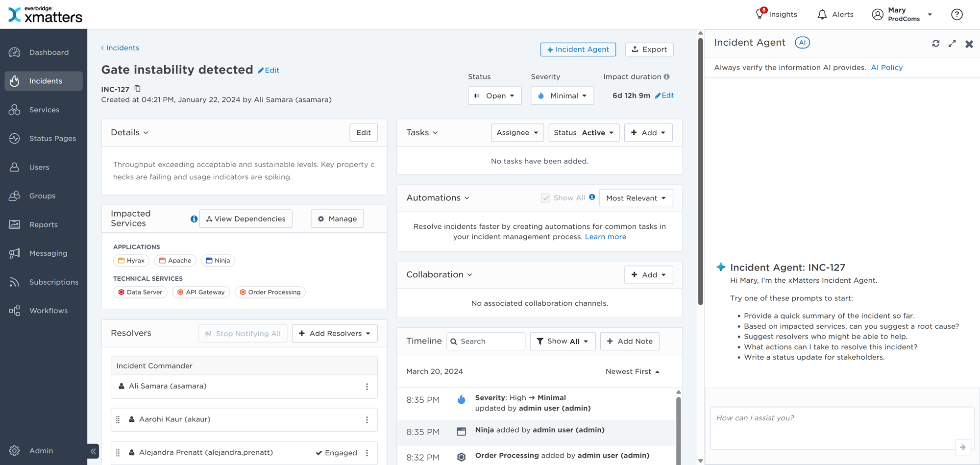Collapse the Details section chevron
980x465 pixels.
tap(146, 133)
